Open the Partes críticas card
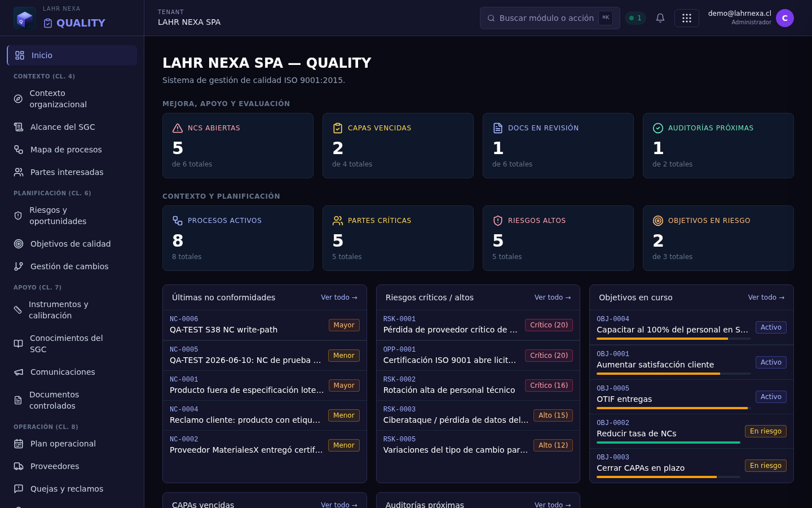This screenshot has width=812, height=508. [x=398, y=238]
